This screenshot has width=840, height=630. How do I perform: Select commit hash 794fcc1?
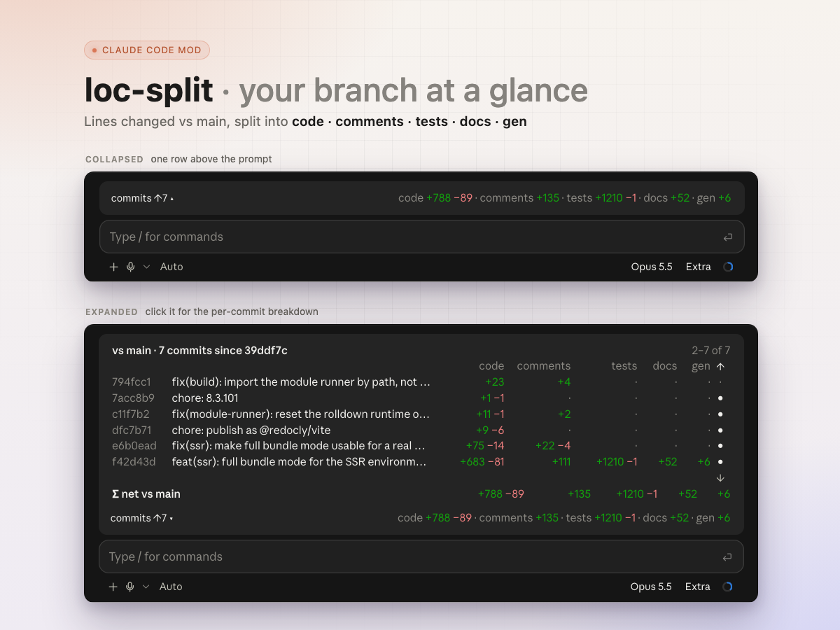[x=132, y=382]
